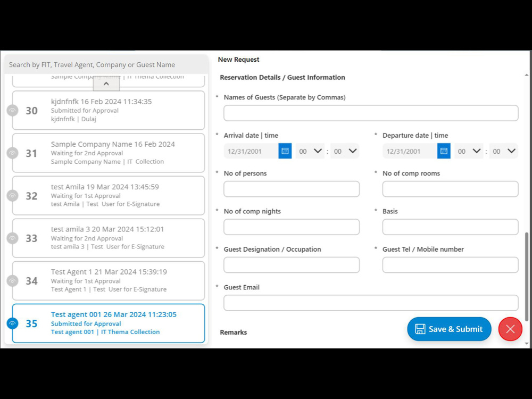The image size is (532, 399).
Task: Open the Arrival date calendar picker
Action: click(x=285, y=151)
